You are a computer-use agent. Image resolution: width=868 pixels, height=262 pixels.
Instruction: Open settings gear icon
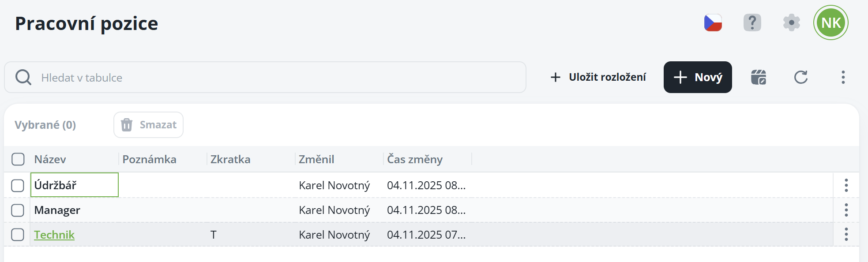coord(791,22)
